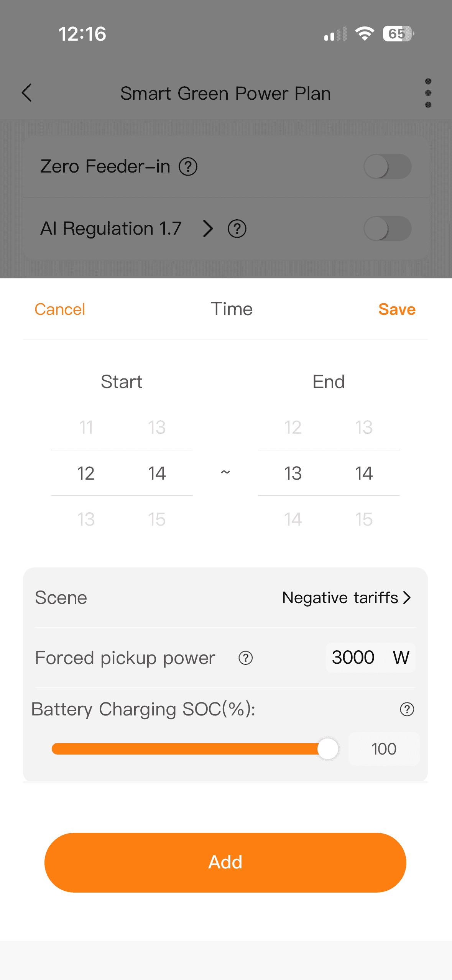Save the time period settings
The image size is (452, 980).
pos(397,309)
